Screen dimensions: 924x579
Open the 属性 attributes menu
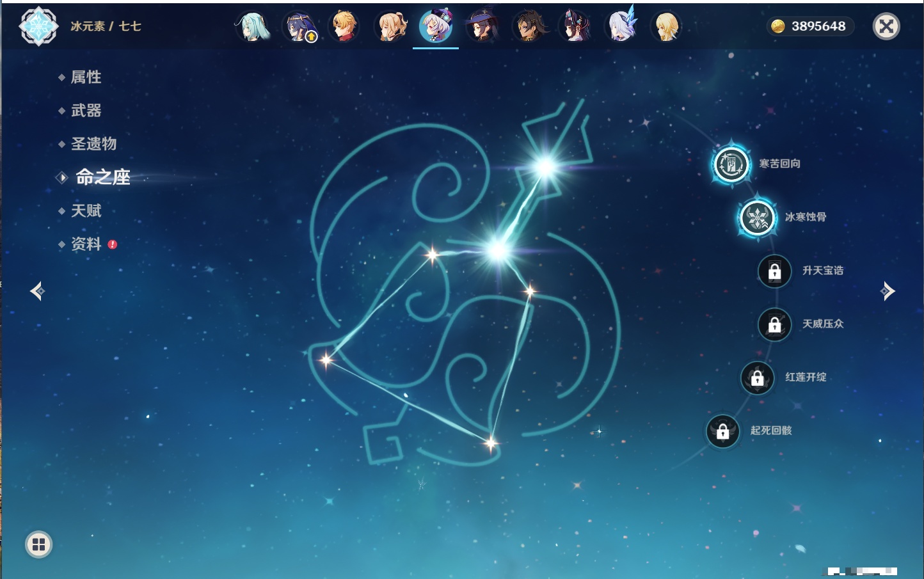[86, 77]
